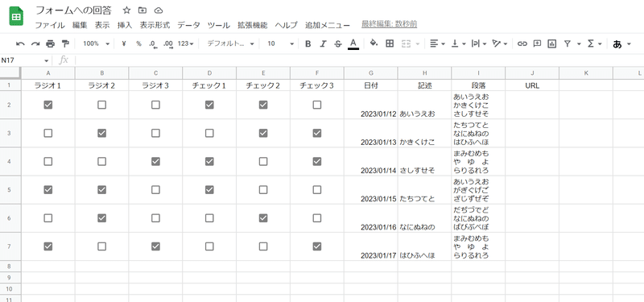Toggle italic formatting
Viewport: 644px width, 302px height.
[x=323, y=43]
